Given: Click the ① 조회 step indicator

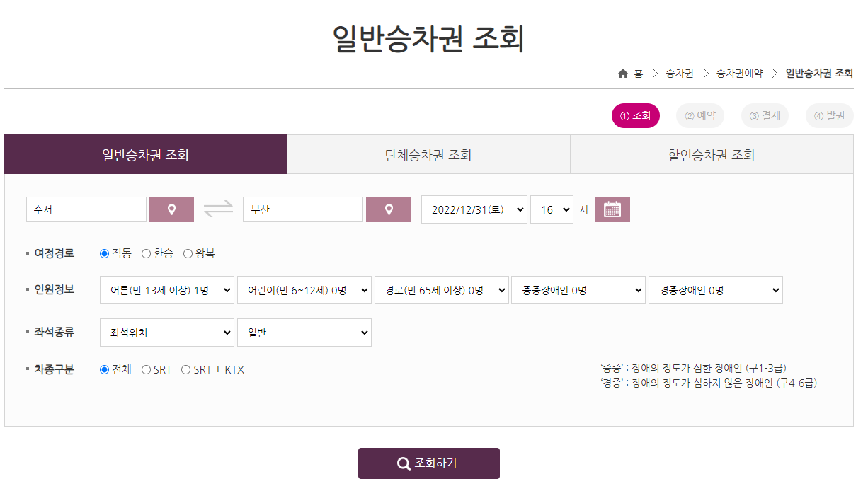Looking at the screenshot, I should pyautogui.click(x=635, y=115).
